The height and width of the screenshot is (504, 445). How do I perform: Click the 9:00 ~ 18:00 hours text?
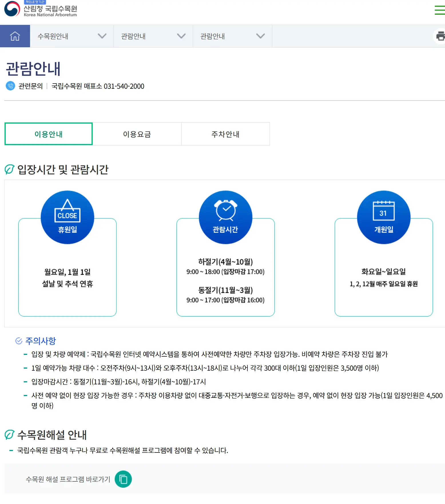225,272
